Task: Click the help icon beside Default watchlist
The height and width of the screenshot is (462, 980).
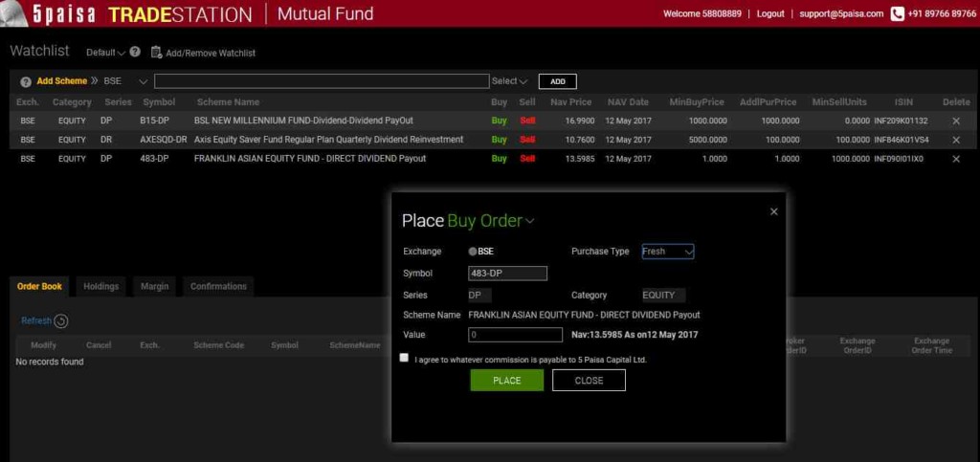Action: pos(135,53)
